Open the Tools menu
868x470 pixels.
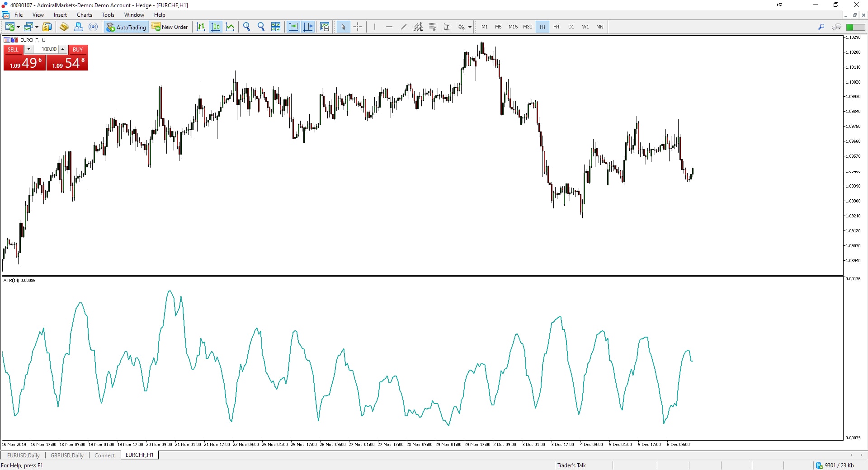[x=108, y=15]
